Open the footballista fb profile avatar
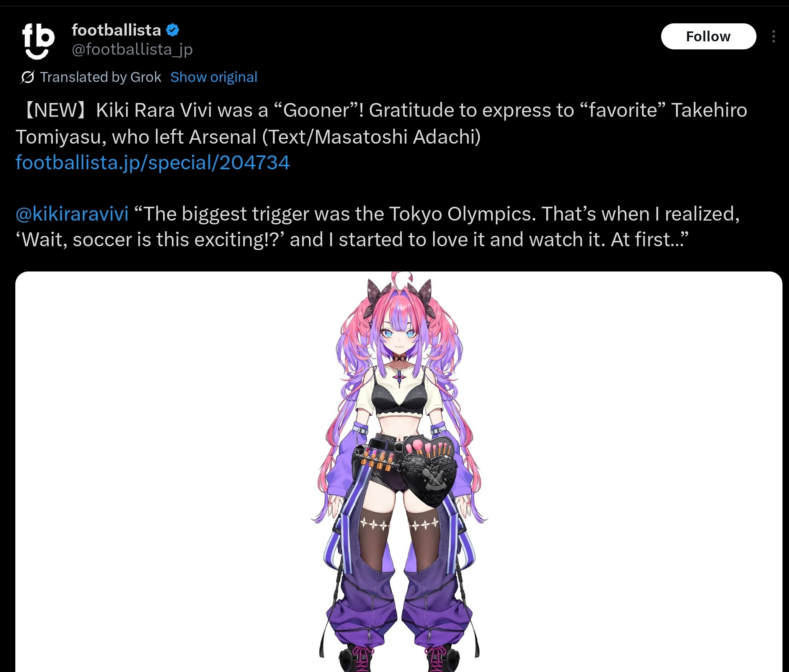 (38, 41)
